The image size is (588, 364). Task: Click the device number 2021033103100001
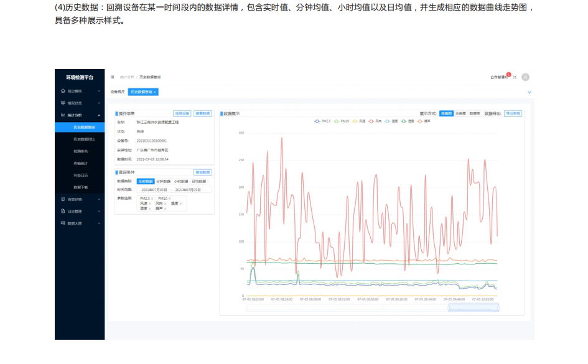151,141
